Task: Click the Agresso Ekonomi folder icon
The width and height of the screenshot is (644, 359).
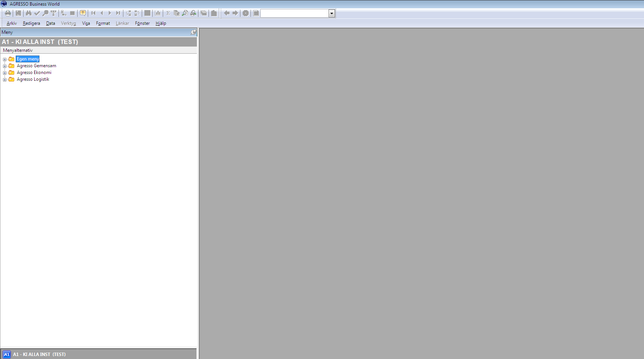Action: pos(12,72)
